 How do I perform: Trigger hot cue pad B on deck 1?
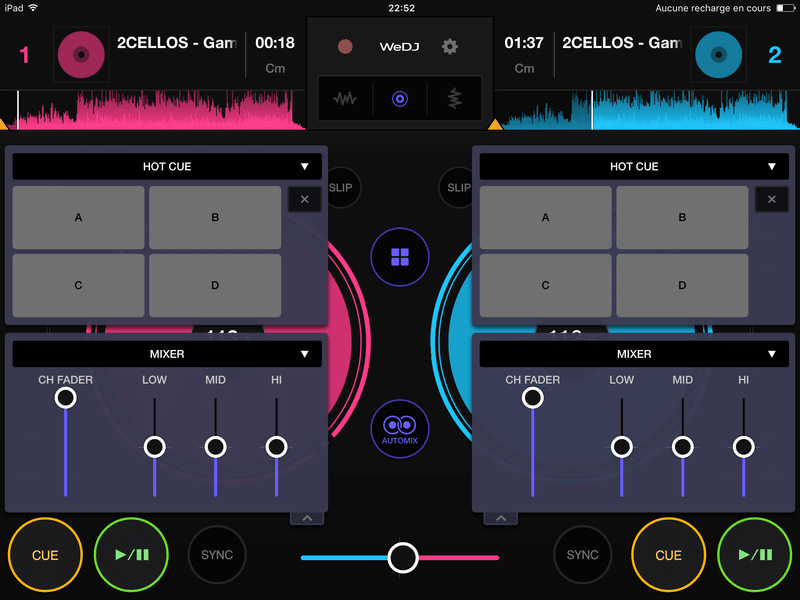(215, 217)
